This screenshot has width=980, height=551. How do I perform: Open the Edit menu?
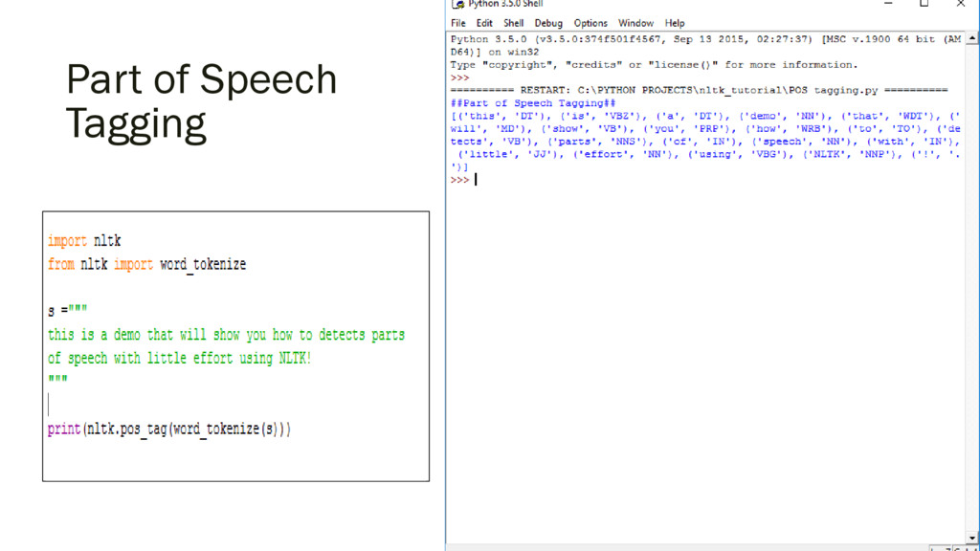pos(484,23)
